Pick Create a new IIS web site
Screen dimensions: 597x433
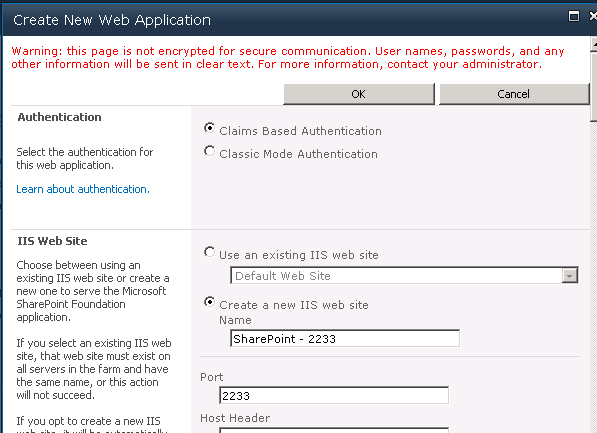209,302
